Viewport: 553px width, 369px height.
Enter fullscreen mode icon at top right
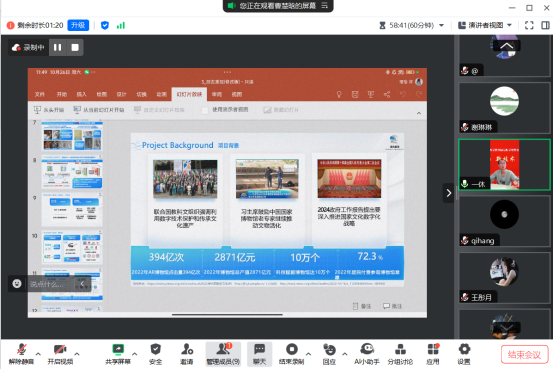pos(529,25)
